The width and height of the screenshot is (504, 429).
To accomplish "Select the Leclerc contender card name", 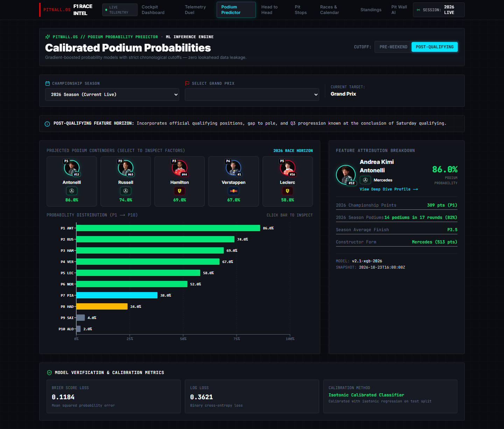I will pyautogui.click(x=287, y=182).
